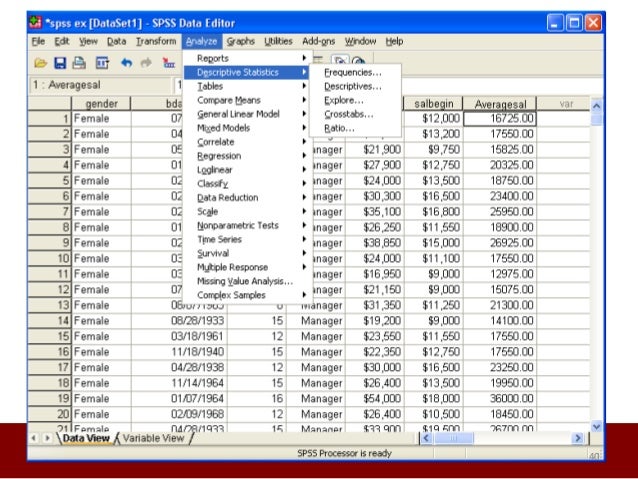Open the View menu

88,41
